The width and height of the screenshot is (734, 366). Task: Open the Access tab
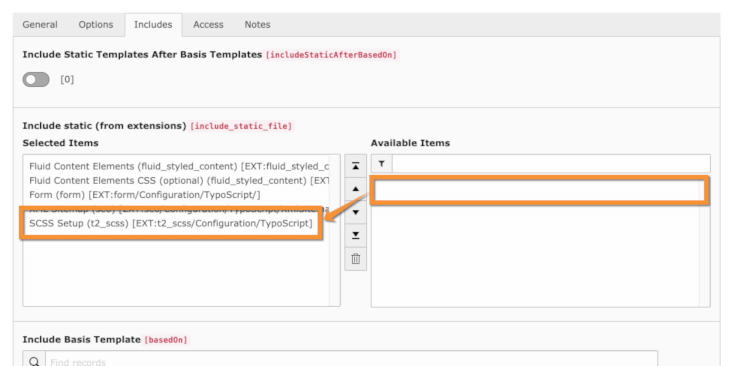[208, 25]
